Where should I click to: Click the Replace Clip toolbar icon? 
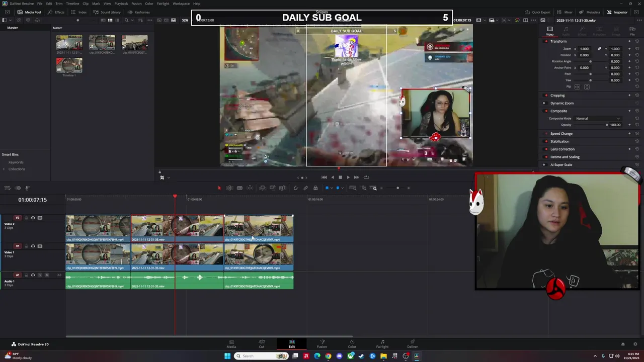coord(282,188)
